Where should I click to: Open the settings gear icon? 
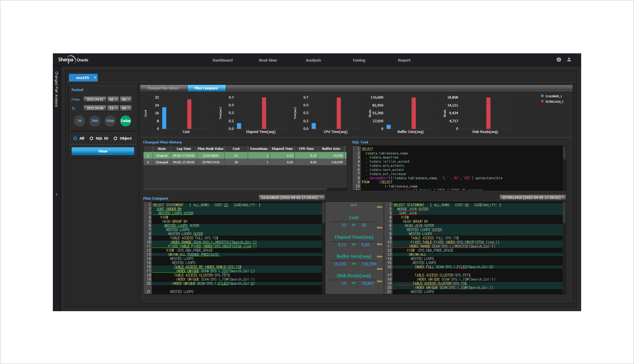pos(559,60)
